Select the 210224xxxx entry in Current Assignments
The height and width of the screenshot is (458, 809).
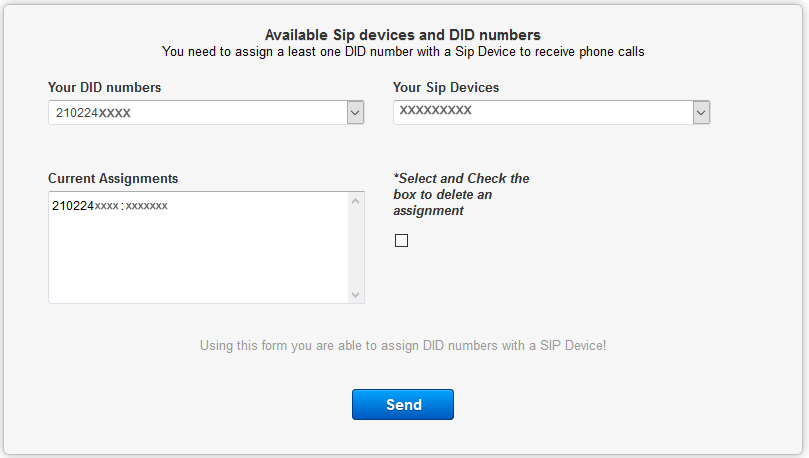(x=110, y=206)
